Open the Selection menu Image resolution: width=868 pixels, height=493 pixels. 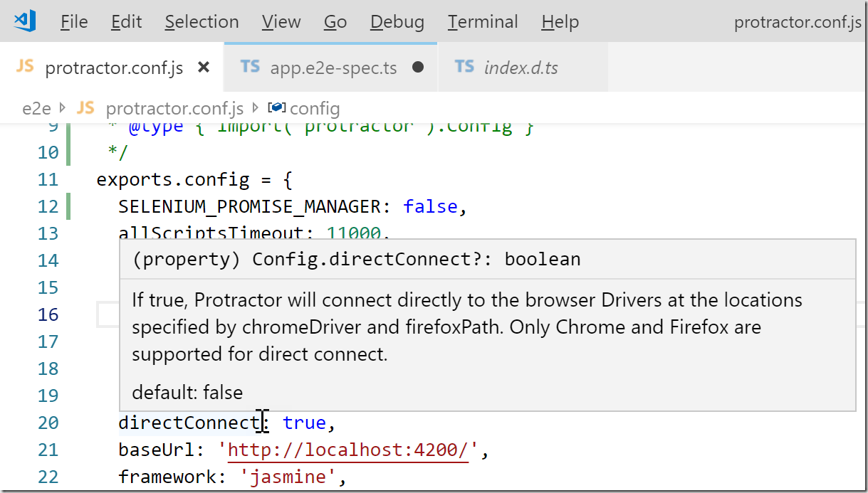(202, 22)
